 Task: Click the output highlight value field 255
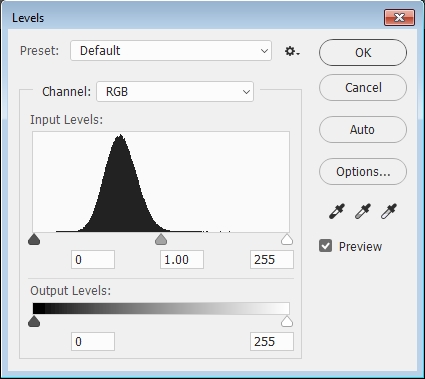[x=272, y=342]
